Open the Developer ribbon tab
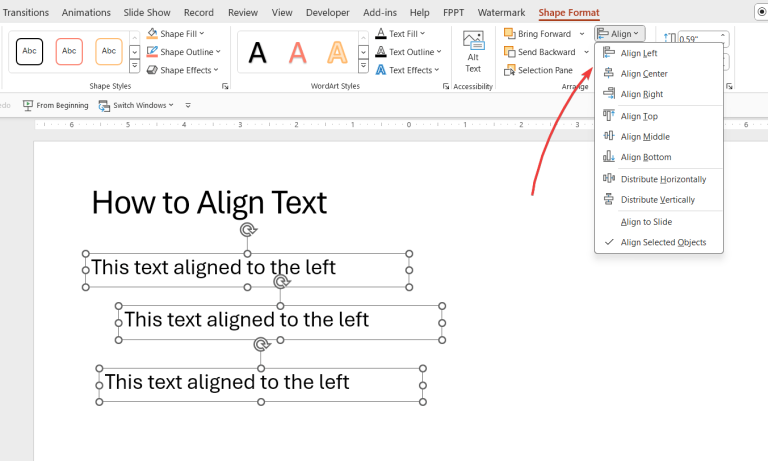Image resolution: width=768 pixels, height=461 pixels. click(x=327, y=13)
